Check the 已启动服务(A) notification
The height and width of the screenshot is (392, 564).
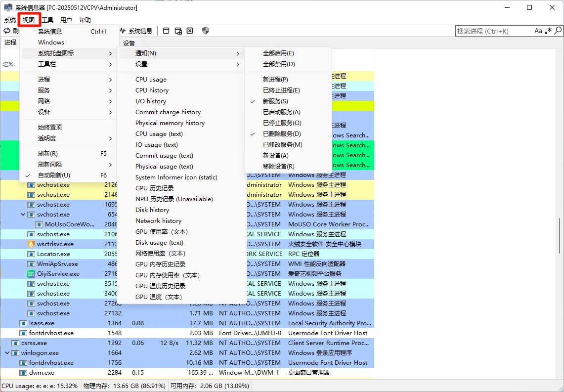[x=288, y=112]
